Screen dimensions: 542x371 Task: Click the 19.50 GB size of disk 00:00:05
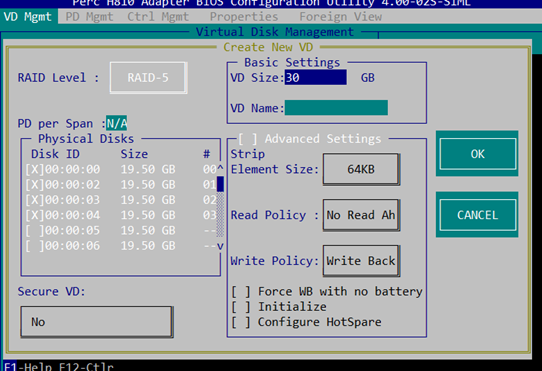[148, 230]
